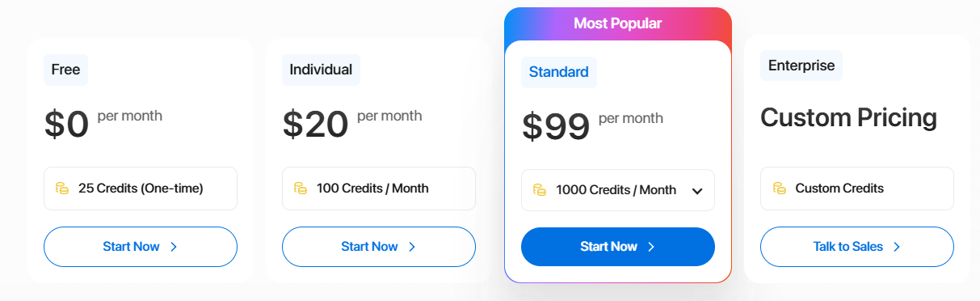
Task: Select the Individual plan label
Action: click(322, 70)
